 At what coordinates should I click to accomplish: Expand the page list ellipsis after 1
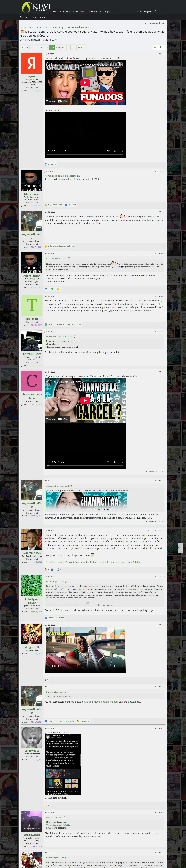(x=35, y=47)
